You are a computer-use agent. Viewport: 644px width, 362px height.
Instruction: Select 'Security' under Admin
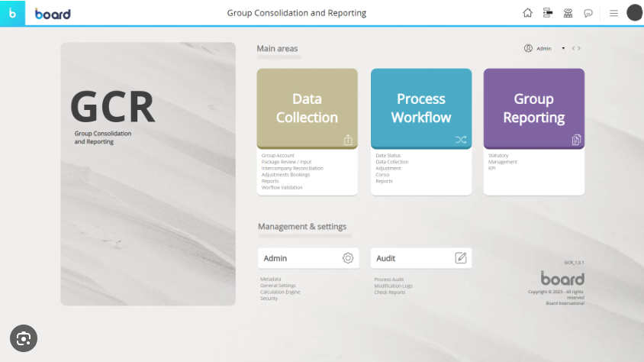[x=269, y=299]
